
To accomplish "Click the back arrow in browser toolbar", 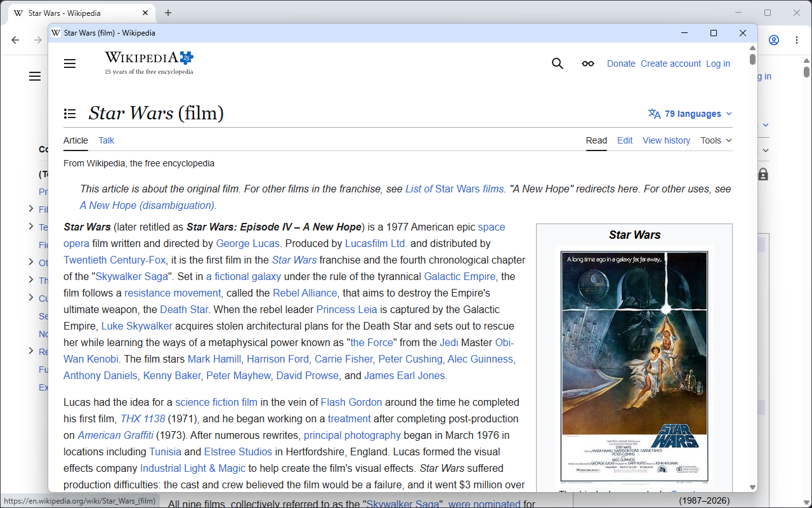I will pyautogui.click(x=15, y=40).
